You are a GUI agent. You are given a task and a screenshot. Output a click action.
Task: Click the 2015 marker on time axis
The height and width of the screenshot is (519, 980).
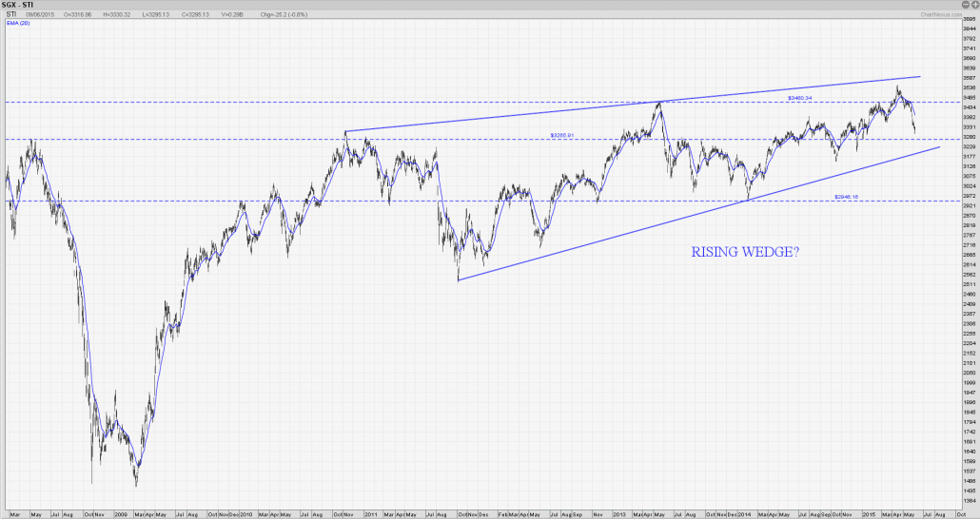pos(869,514)
